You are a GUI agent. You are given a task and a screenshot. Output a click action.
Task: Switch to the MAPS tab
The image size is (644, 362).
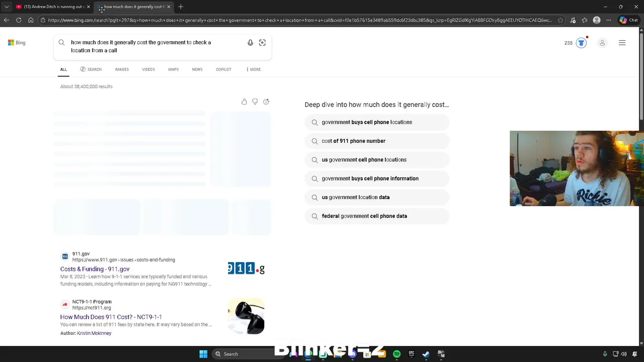(174, 69)
